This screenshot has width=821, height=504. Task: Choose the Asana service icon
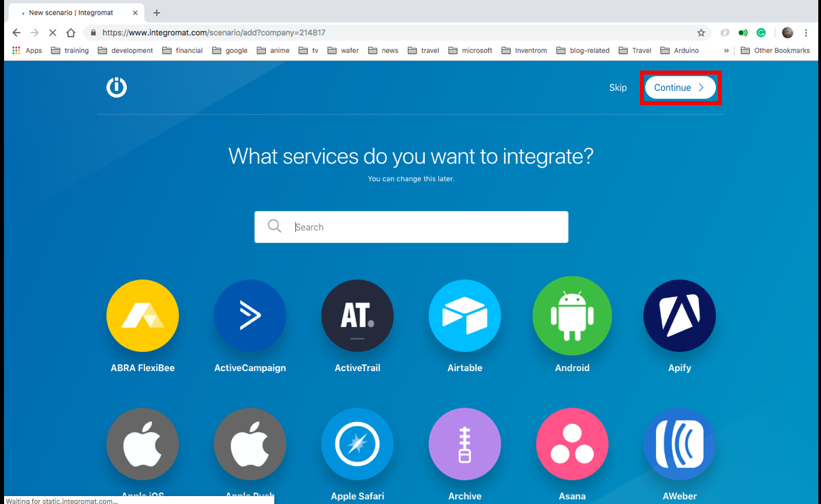(x=572, y=444)
